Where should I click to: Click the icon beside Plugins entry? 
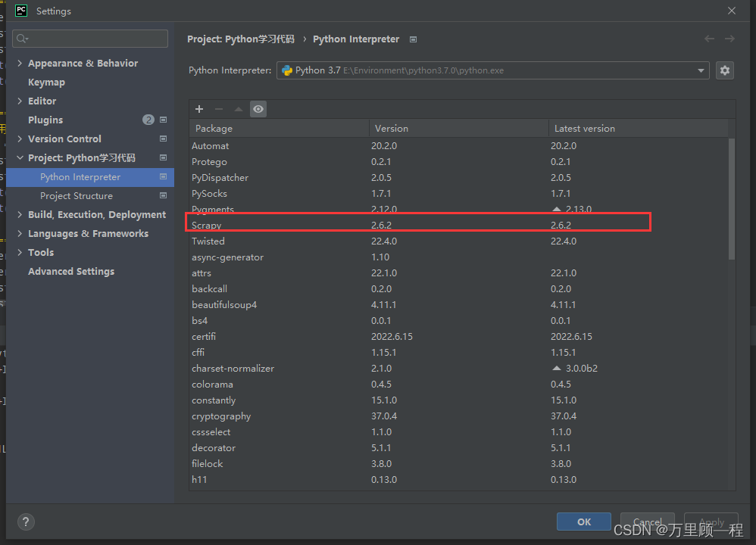click(x=164, y=120)
